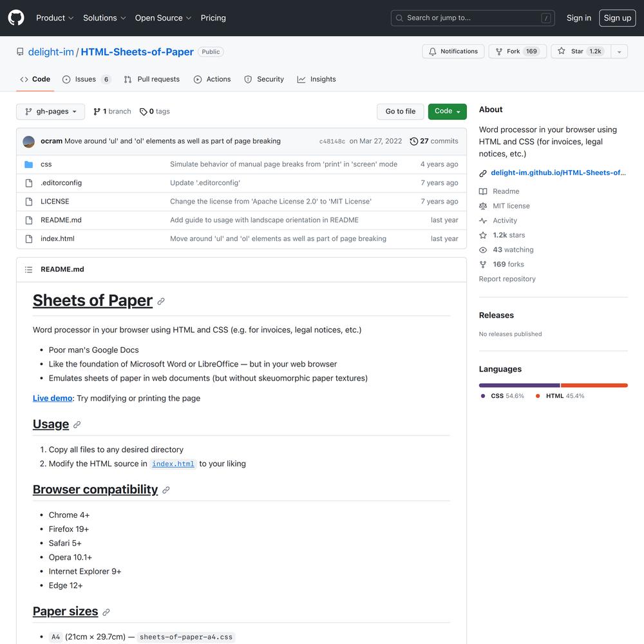Image resolution: width=644 pixels, height=644 pixels.
Task: Click the file icon for index.html
Action: tap(29, 239)
